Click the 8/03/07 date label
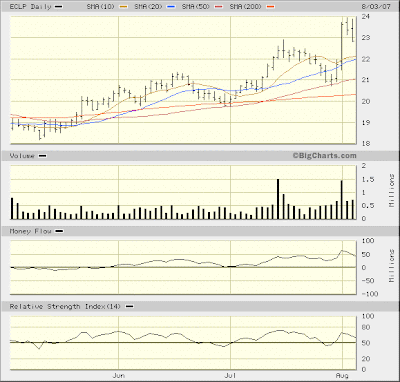The height and width of the screenshot is (382, 400). (x=376, y=6)
